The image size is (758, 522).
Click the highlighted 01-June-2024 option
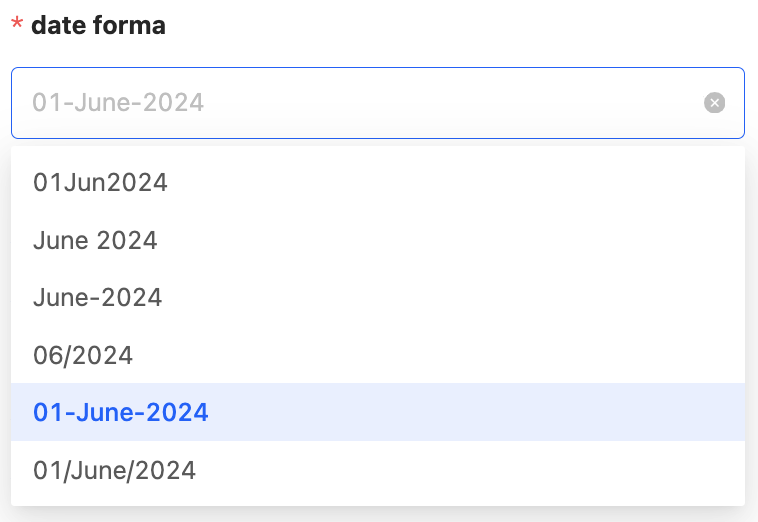point(121,412)
